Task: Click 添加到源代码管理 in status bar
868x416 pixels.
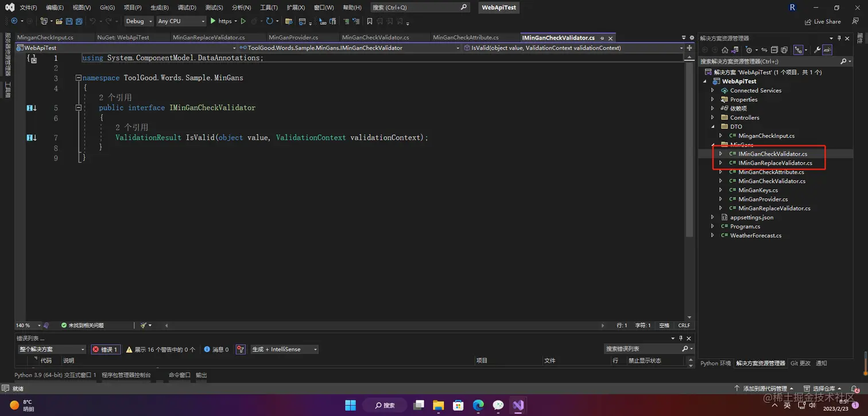Action: [764, 389]
